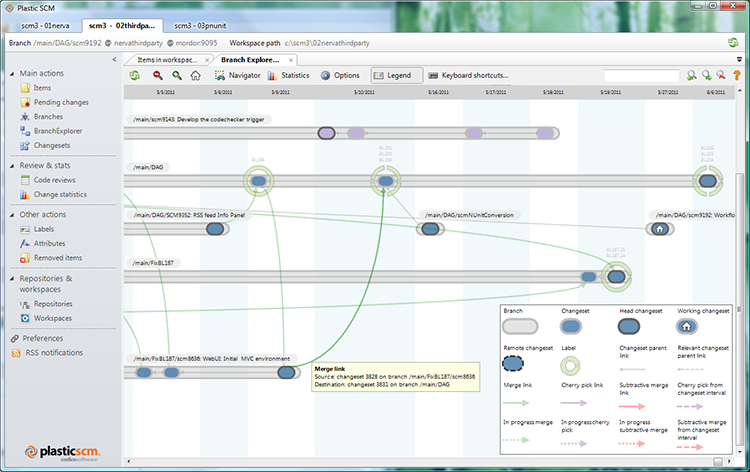This screenshot has width=750, height=472.
Task: Click the first green search icon
Action: pos(691,76)
